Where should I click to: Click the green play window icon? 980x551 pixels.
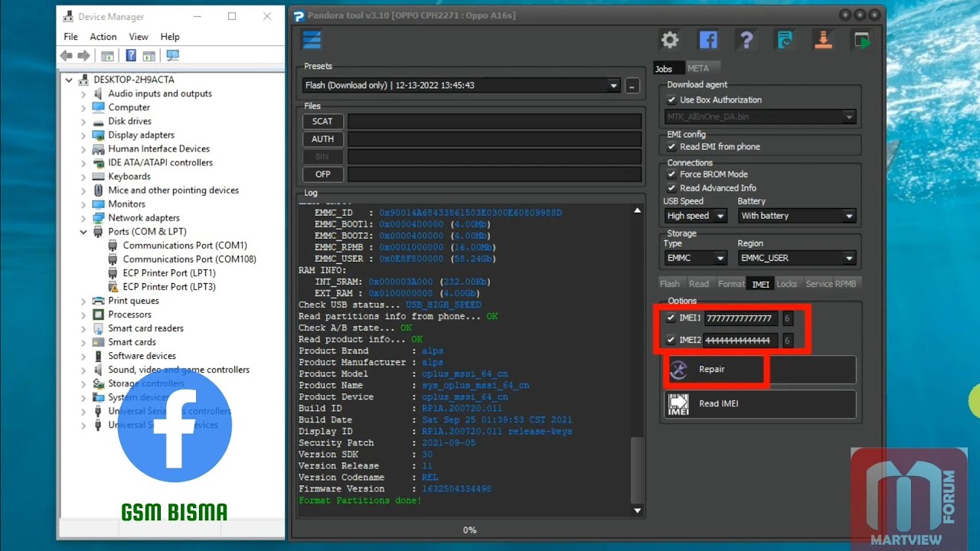click(862, 40)
